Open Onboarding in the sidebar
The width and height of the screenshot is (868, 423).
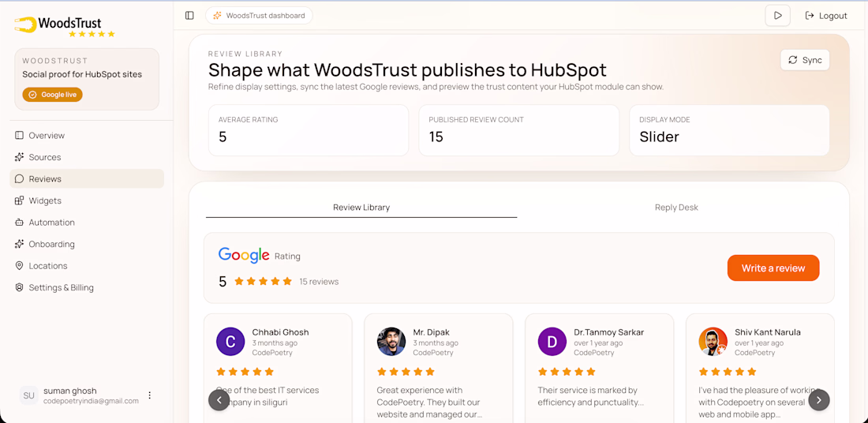[x=87, y=244]
